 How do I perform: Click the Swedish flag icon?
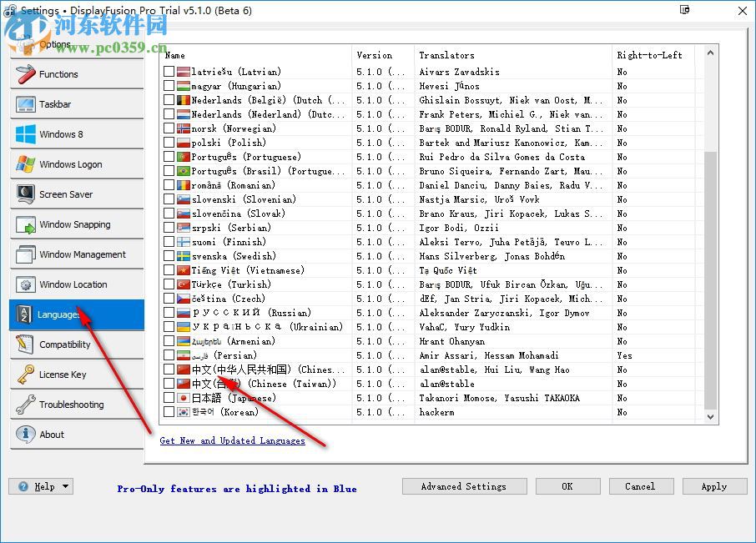184,256
